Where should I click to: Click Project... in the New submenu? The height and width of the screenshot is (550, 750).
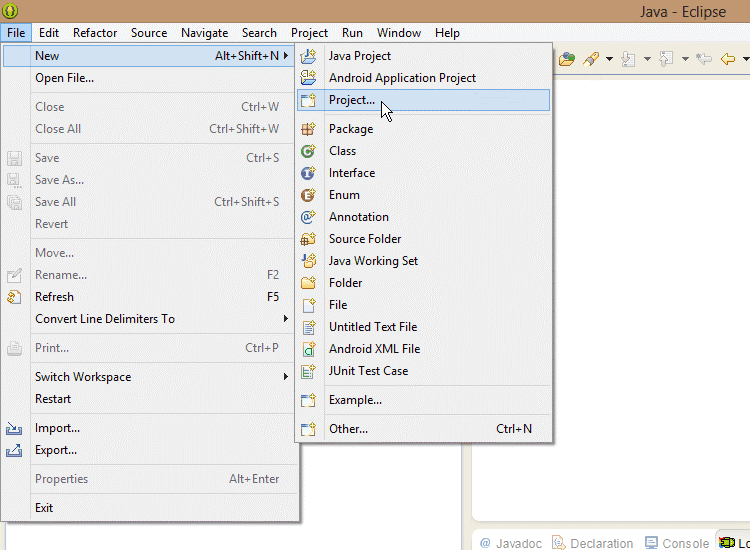pyautogui.click(x=352, y=100)
